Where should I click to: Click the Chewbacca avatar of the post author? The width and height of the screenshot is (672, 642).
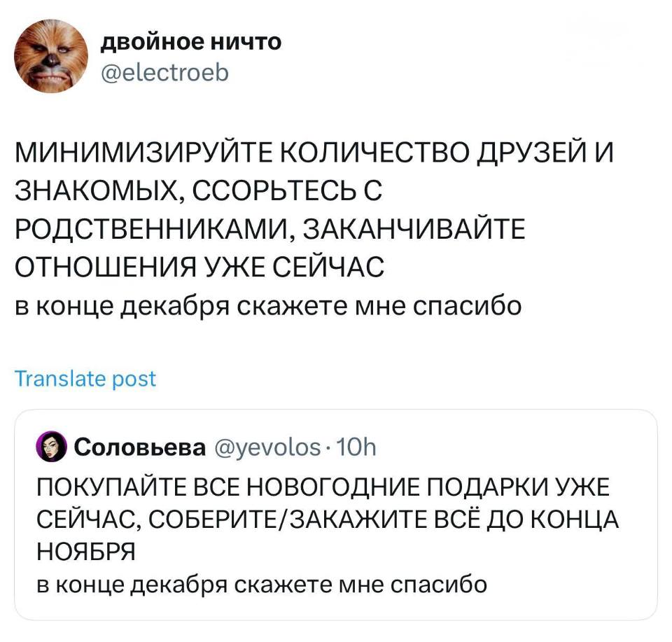50,54
